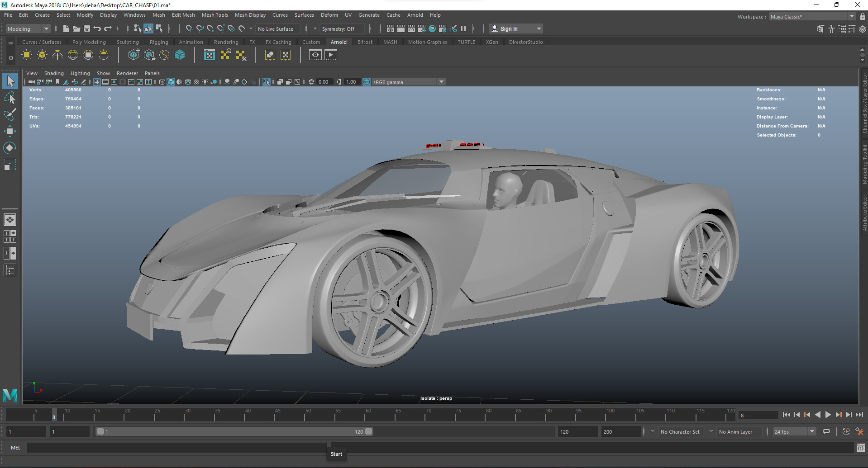Open the 24 fps playback speed dropdown
868x468 pixels.
click(x=811, y=431)
